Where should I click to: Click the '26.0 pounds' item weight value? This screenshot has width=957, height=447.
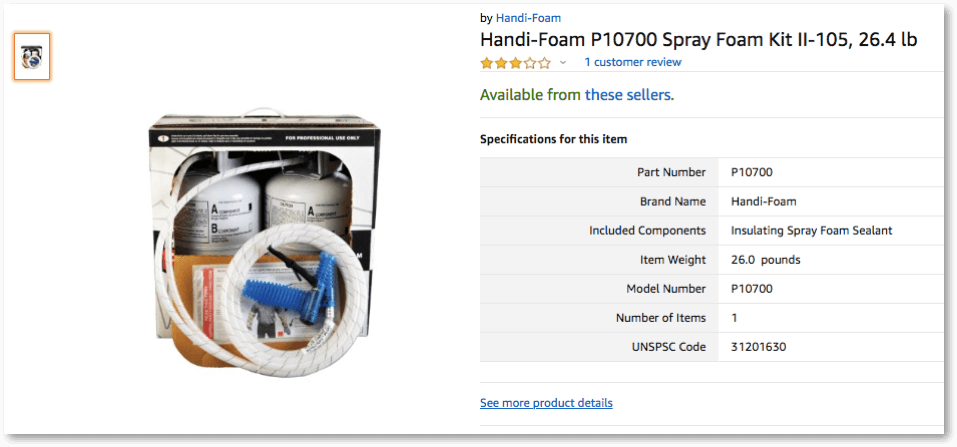coord(765,260)
